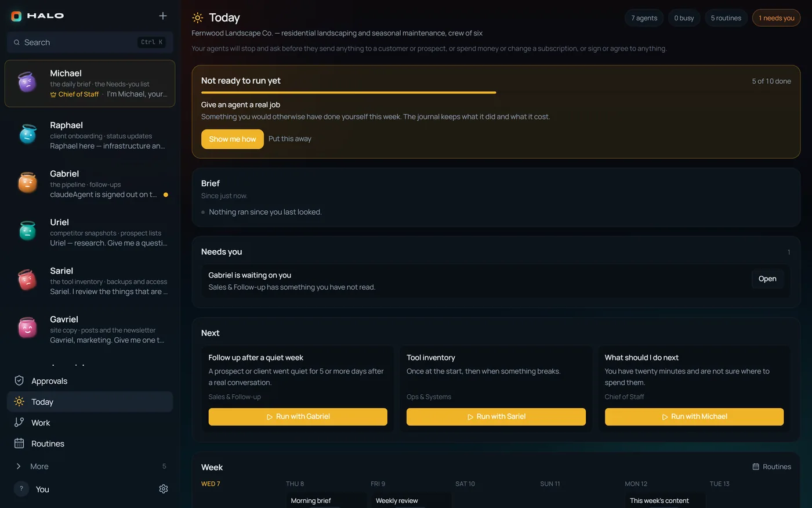Click Gabriel's orange avatar
Image resolution: width=812 pixels, height=508 pixels.
(27, 182)
